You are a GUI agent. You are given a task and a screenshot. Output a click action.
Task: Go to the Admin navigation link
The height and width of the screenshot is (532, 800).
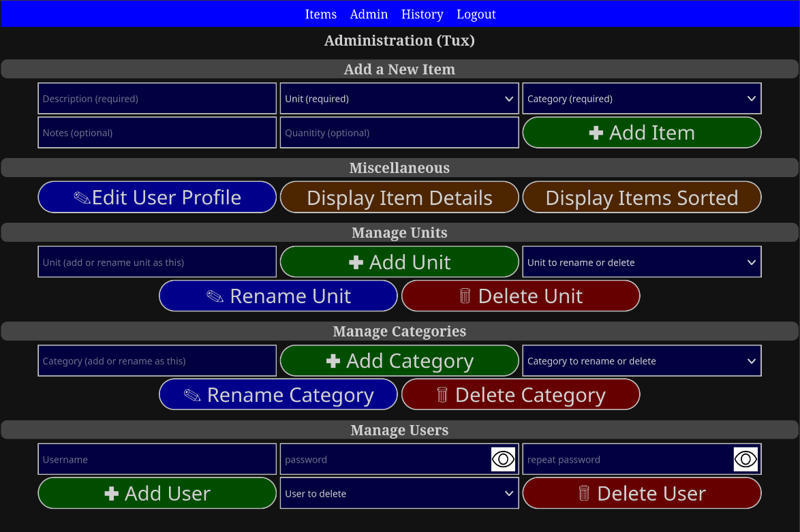369,14
